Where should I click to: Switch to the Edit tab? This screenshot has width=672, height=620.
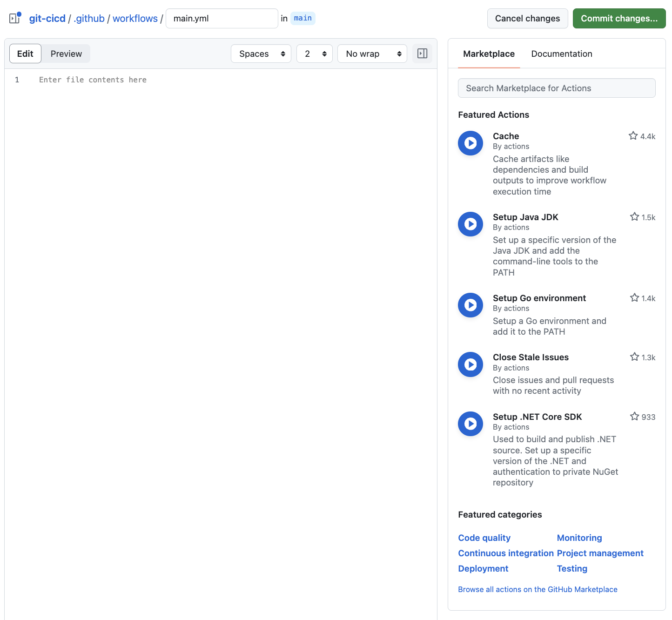[25, 54]
